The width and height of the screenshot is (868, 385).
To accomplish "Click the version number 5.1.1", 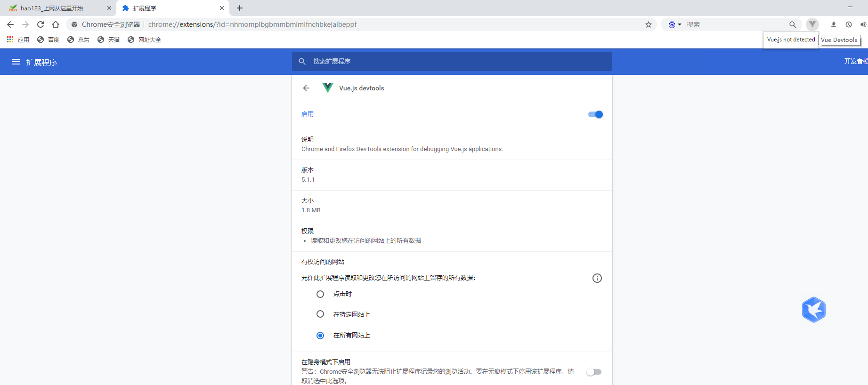I will [x=308, y=180].
